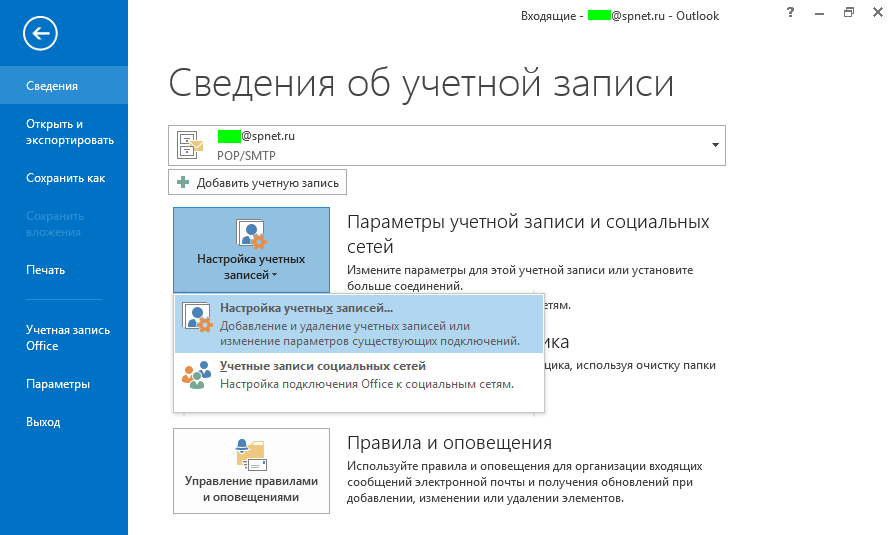The width and height of the screenshot is (888, 535).
Task: Open the Сведения sidebar tab
Action: coord(64,85)
